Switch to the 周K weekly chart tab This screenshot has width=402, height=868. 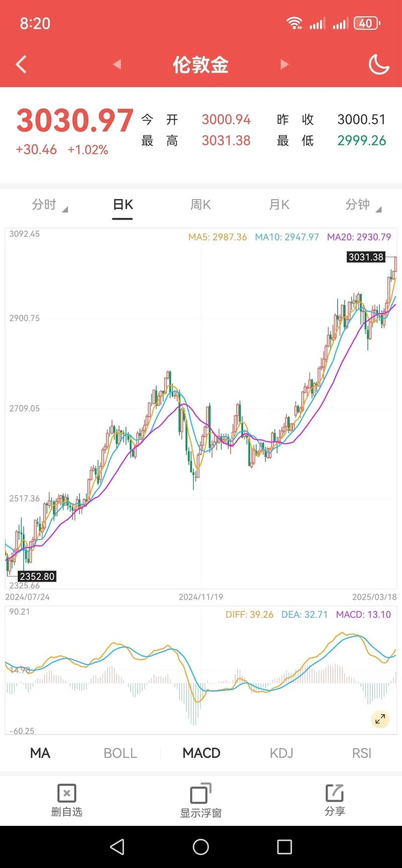coord(200,205)
